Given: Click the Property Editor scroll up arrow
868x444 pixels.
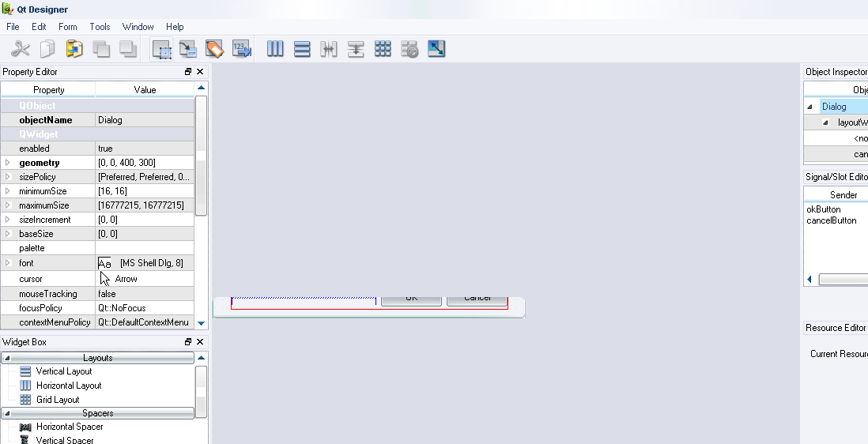Looking at the screenshot, I should coord(201,88).
